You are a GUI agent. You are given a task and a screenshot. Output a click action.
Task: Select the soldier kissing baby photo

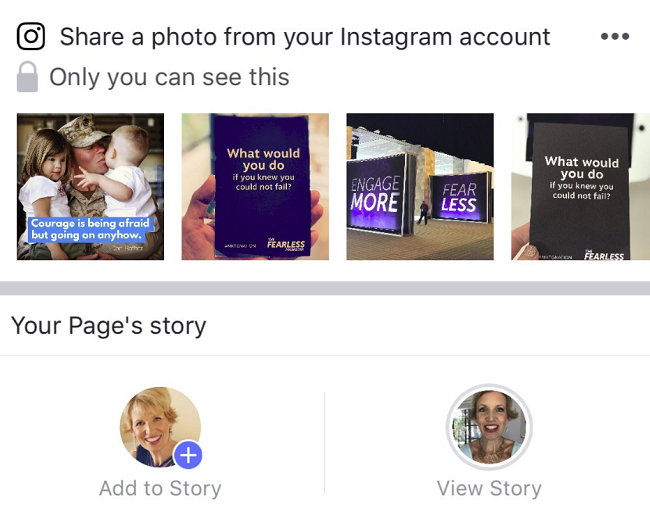coord(90,187)
